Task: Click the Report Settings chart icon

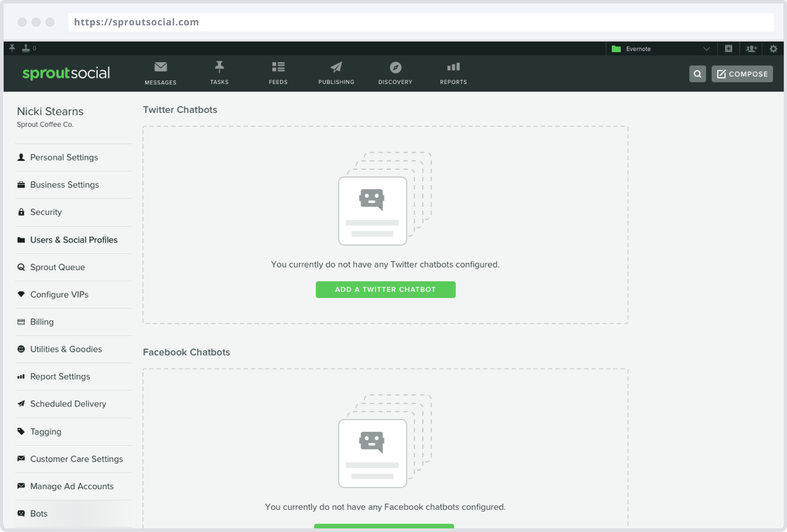Action: point(21,376)
